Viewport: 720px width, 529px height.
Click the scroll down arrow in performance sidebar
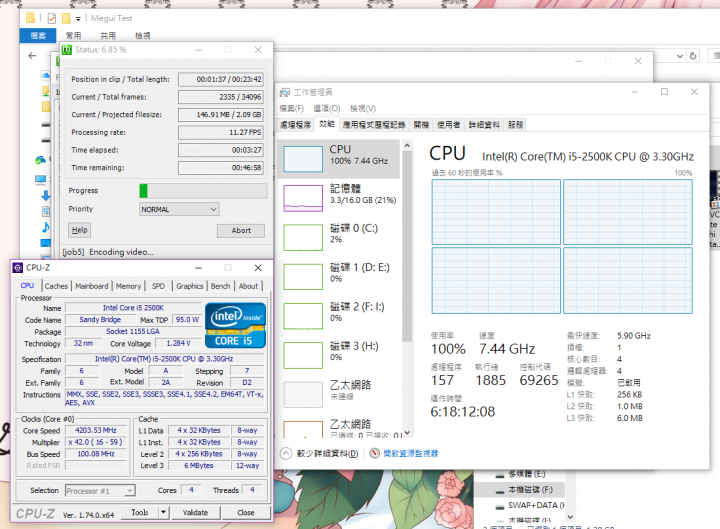407,433
